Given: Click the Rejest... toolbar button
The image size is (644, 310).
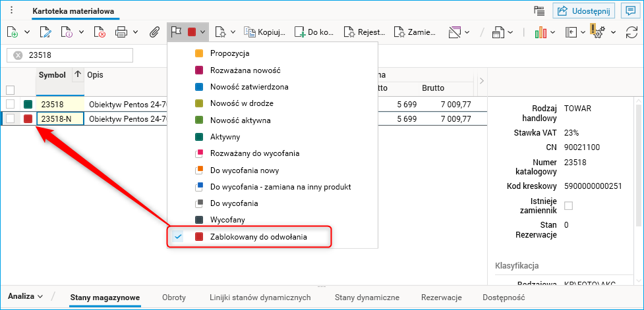Looking at the screenshot, I should [x=365, y=32].
